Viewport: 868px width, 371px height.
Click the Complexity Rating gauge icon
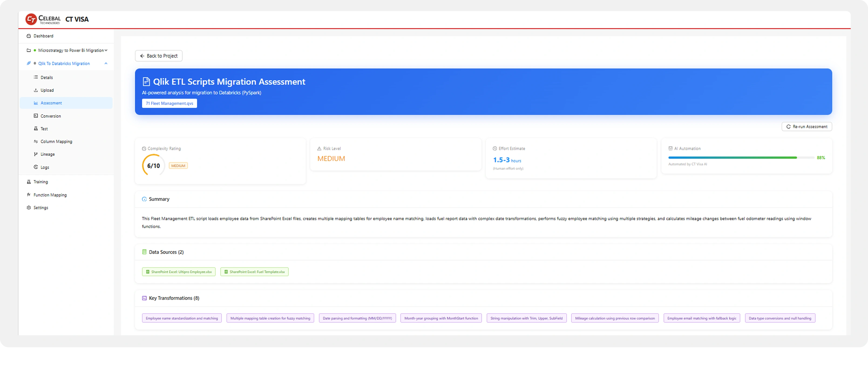pyautogui.click(x=144, y=149)
